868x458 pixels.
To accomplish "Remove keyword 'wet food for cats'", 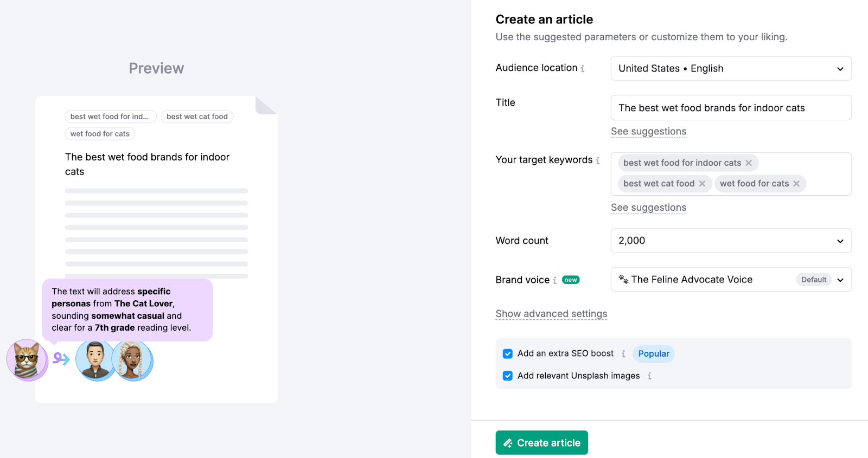I will coord(796,184).
